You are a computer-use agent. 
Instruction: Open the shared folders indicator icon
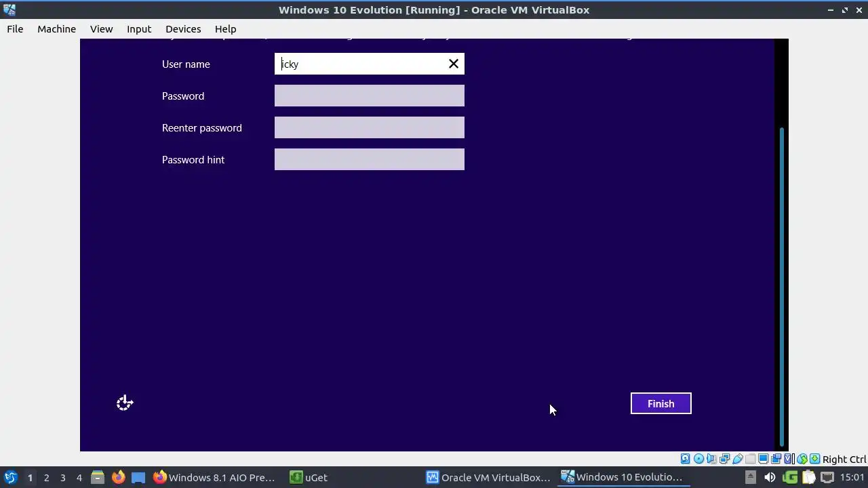[750, 459]
